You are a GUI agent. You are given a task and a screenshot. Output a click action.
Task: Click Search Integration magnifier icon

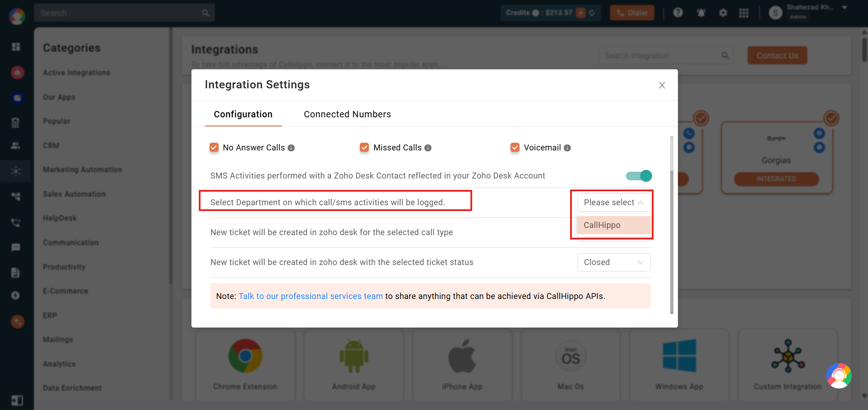click(725, 55)
